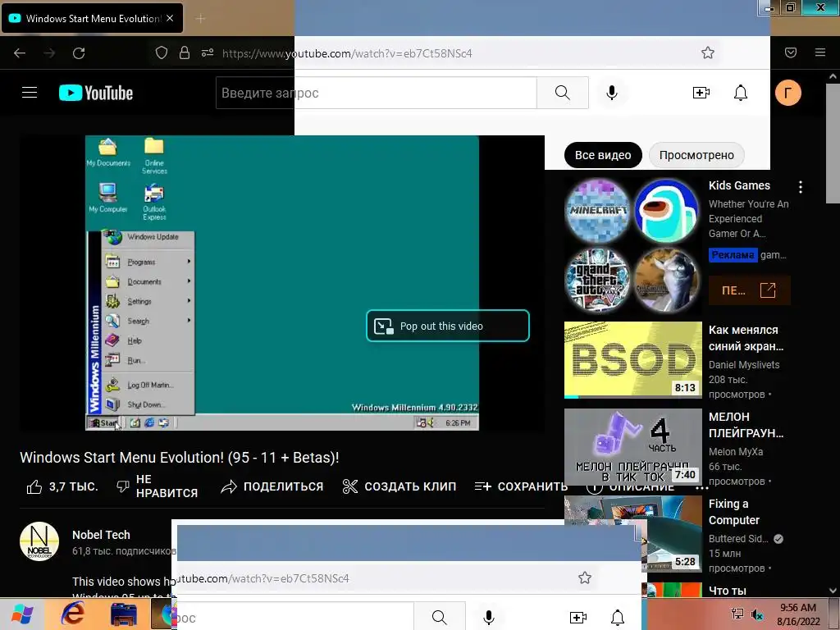Click the Daniel Myslivets channel name
This screenshot has height=630, width=840.
[743, 365]
